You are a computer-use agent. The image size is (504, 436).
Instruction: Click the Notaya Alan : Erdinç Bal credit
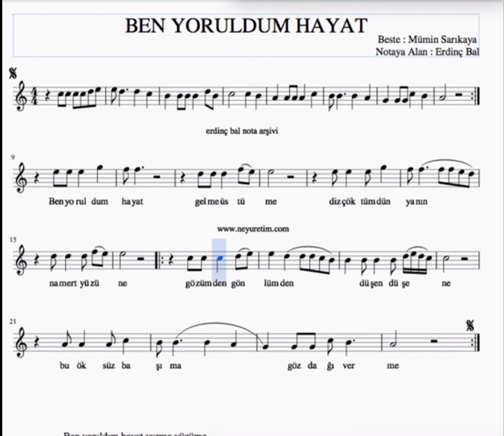tap(427, 52)
